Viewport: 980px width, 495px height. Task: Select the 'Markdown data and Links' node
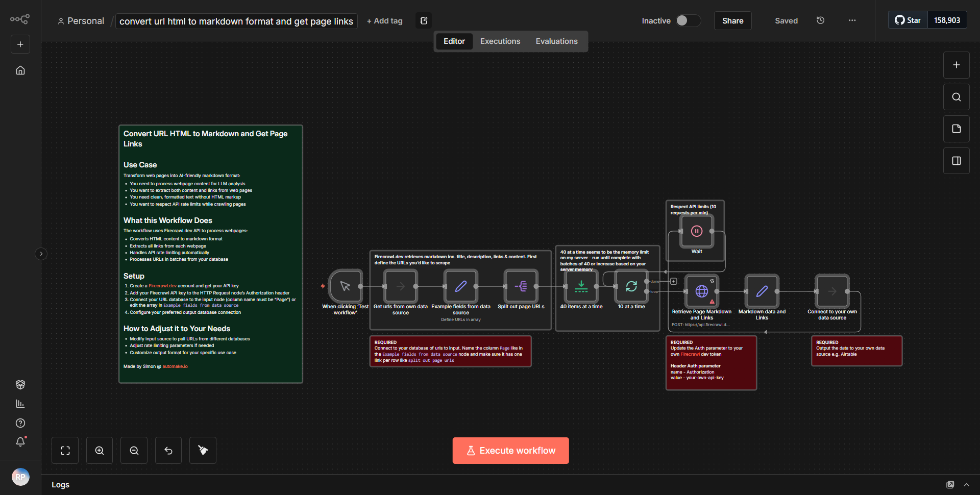[762, 291]
